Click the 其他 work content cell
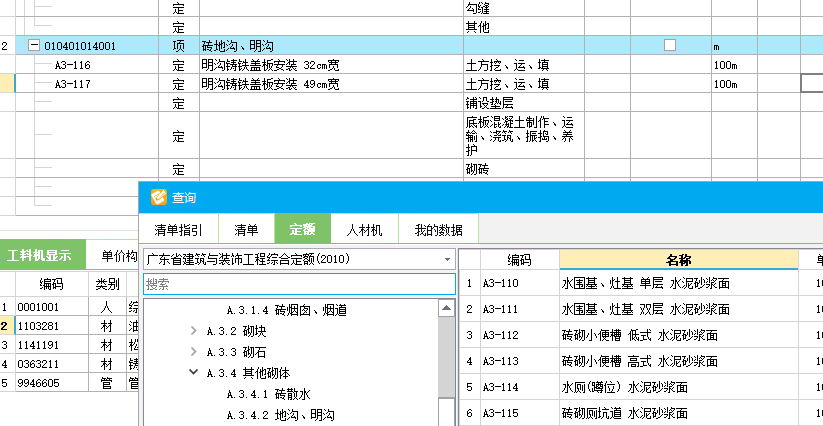Image resolution: width=823 pixels, height=426 pixels. click(524, 27)
